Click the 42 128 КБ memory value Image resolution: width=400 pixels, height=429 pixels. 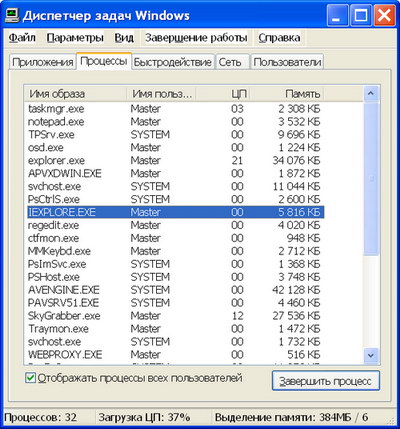(296, 290)
